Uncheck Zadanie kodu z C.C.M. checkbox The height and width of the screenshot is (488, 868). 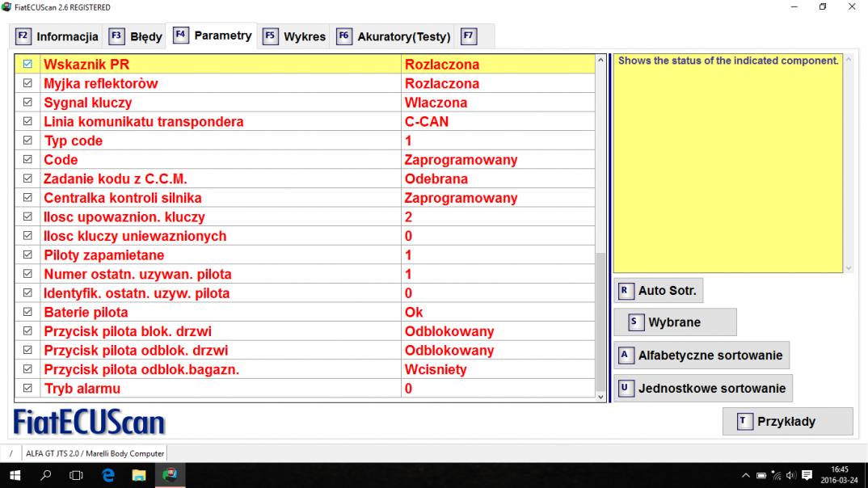[27, 179]
